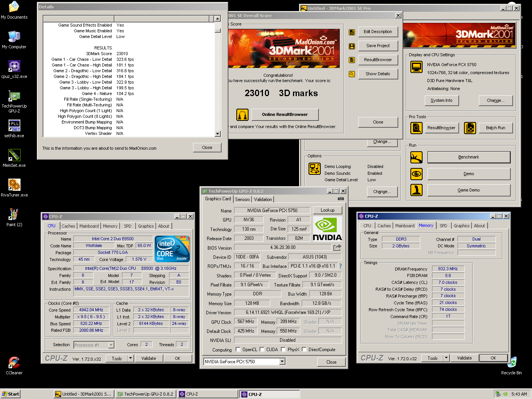Click the Demo eye icon
The width and height of the screenshot is (532, 399).
416,174
